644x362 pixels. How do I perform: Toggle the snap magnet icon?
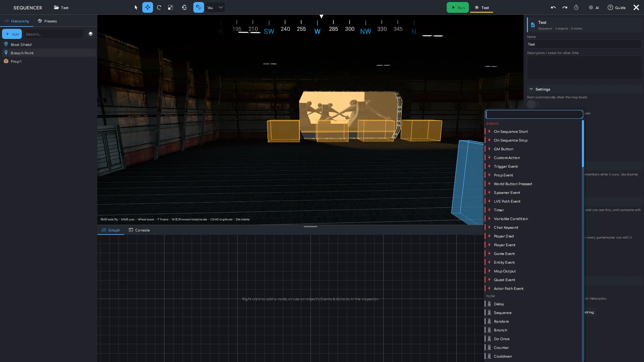coord(199,7)
